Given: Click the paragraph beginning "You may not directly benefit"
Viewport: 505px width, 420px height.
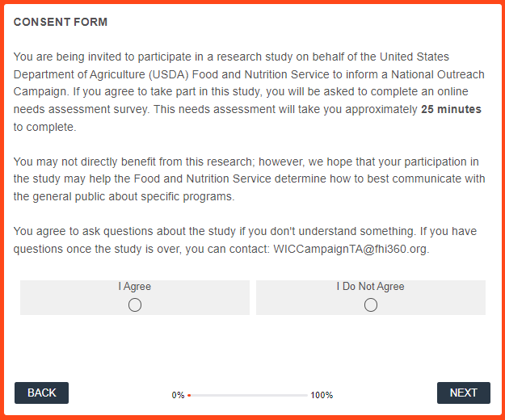Looking at the screenshot, I should [242, 179].
